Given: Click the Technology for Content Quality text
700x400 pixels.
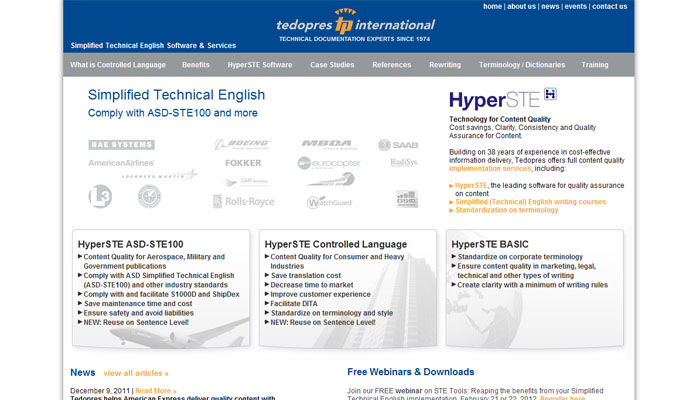Looking at the screenshot, I should [x=500, y=119].
